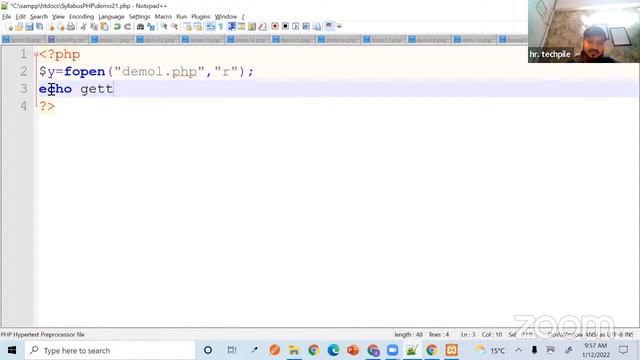Switch to the demo17.php tab
The image size is (640, 360).
click(x=384, y=40)
